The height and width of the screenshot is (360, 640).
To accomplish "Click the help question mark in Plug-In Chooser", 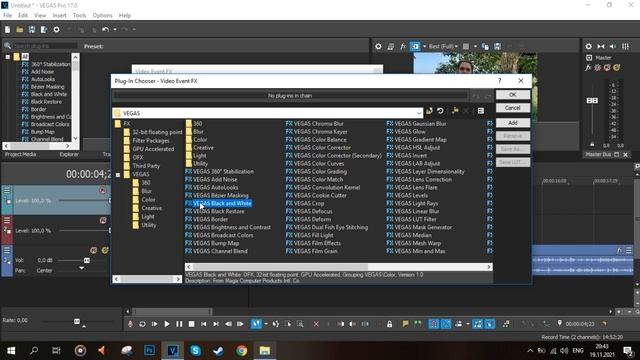I will (500, 81).
